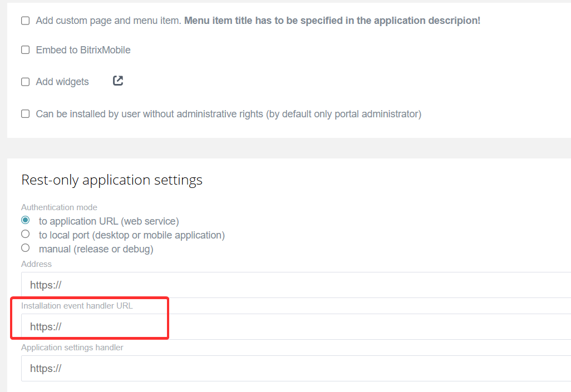The image size is (571, 392).
Task: Click the Authentication mode label
Action: 59,207
